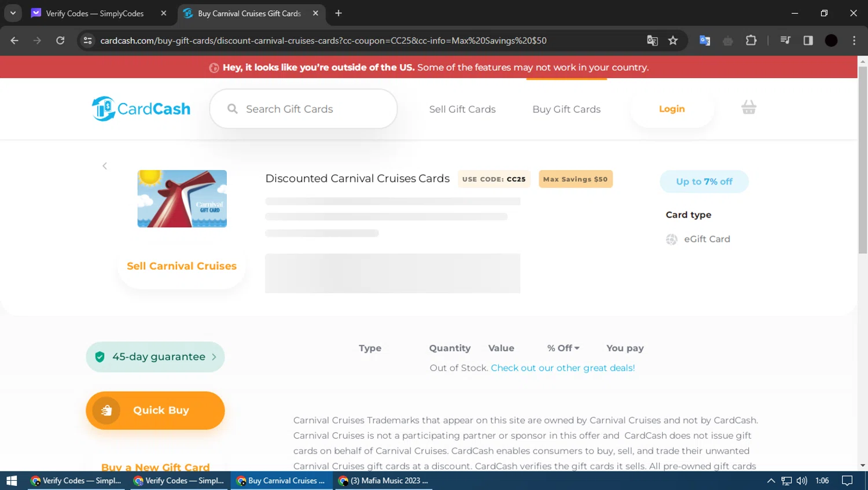The width and height of the screenshot is (868, 490).
Task: Click the translate page icon
Action: pos(652,40)
